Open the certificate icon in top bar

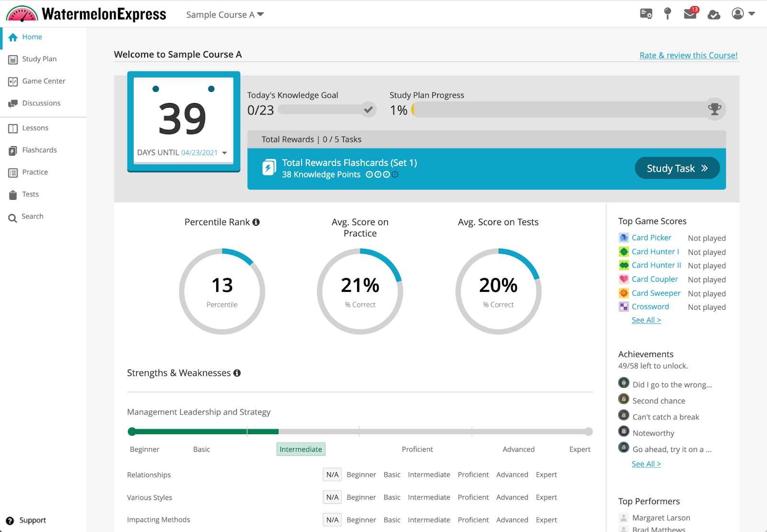(646, 14)
